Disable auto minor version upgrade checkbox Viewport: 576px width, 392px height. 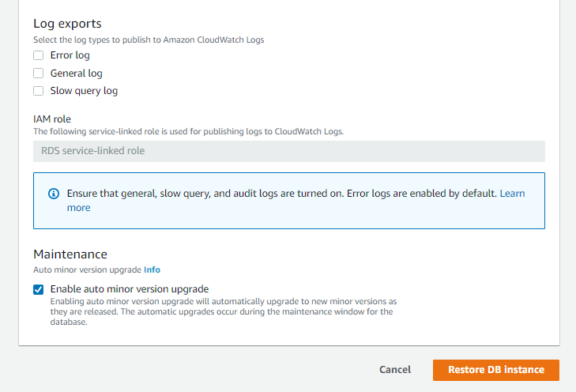[38, 289]
